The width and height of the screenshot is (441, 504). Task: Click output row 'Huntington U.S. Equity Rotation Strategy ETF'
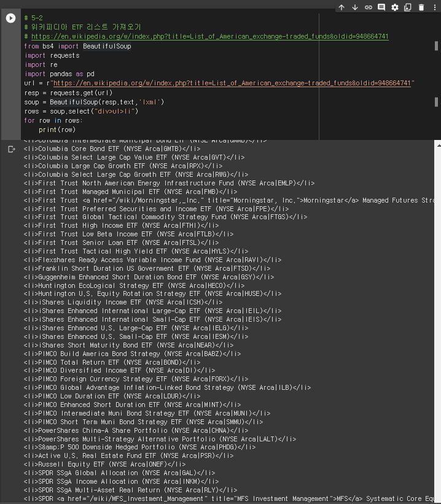(x=152, y=294)
